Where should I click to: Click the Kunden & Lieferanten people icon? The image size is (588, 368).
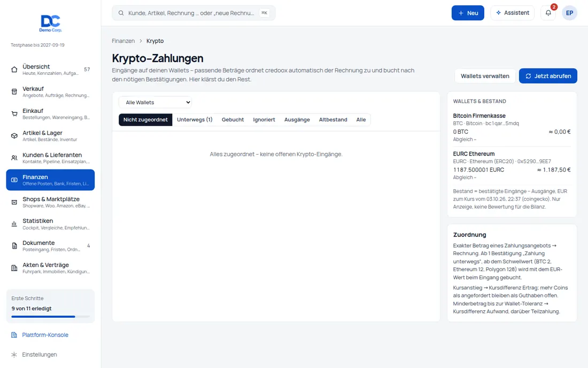coord(14,158)
